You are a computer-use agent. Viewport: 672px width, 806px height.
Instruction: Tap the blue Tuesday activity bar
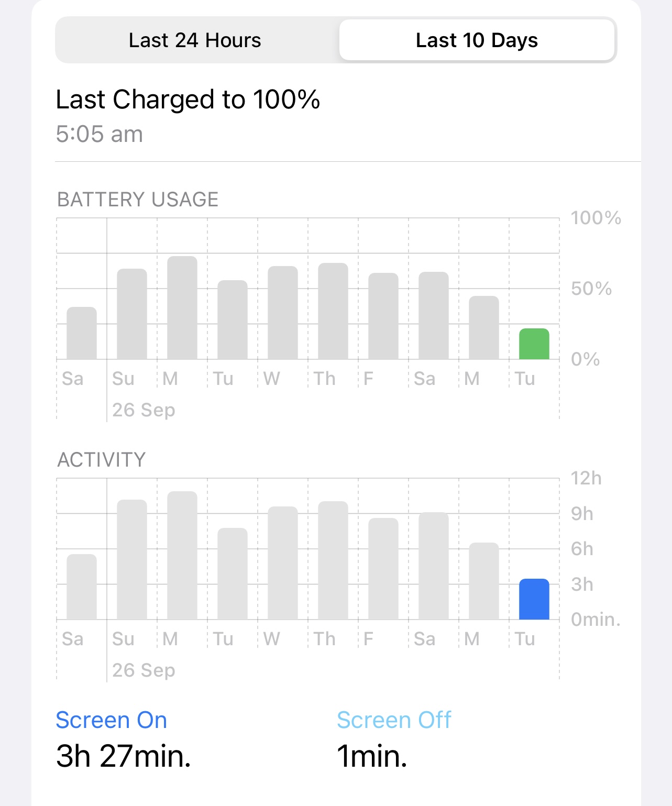coord(534,599)
